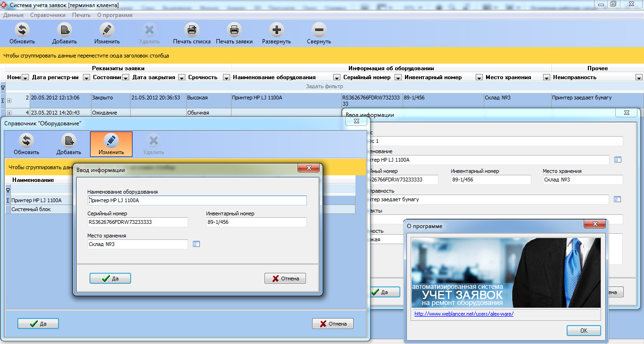Viewport: 644px width, 344px height.
Task: Click Добавить icon in Оборудование window
Action: [x=69, y=140]
